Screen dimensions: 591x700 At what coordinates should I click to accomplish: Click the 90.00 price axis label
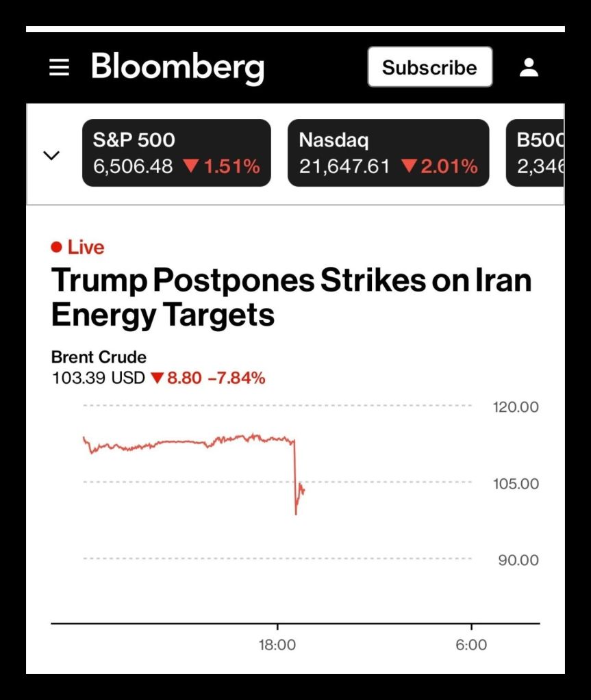tap(519, 560)
